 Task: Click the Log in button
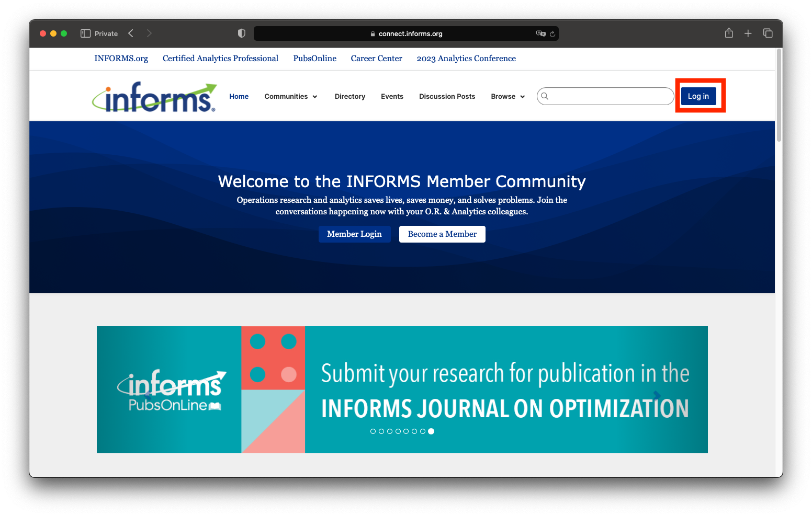point(698,96)
